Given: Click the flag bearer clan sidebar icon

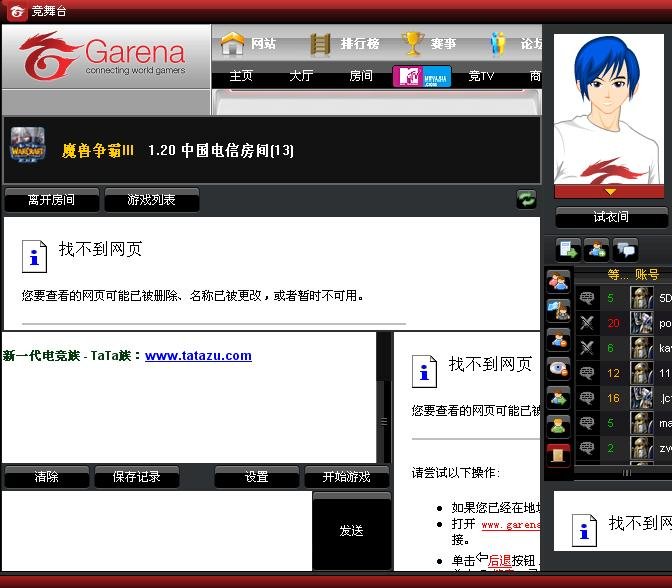Looking at the screenshot, I should point(558,310).
